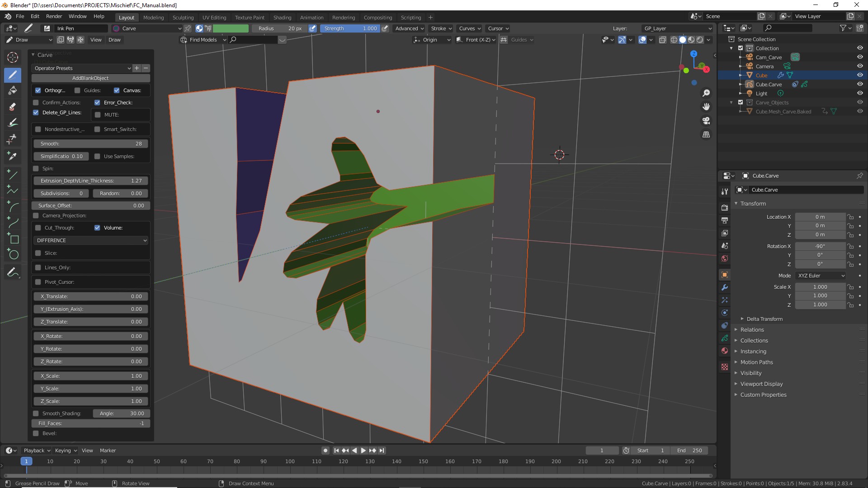Open the Modifier properties wrench tab
Screen dimensions: 868x488
click(725, 287)
